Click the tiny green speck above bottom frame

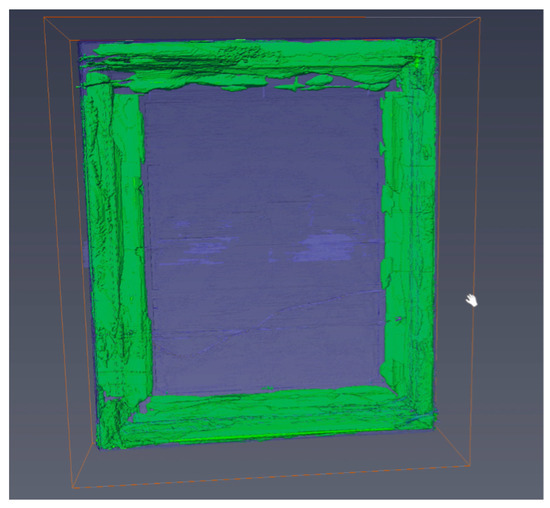pyautogui.click(x=268, y=388)
